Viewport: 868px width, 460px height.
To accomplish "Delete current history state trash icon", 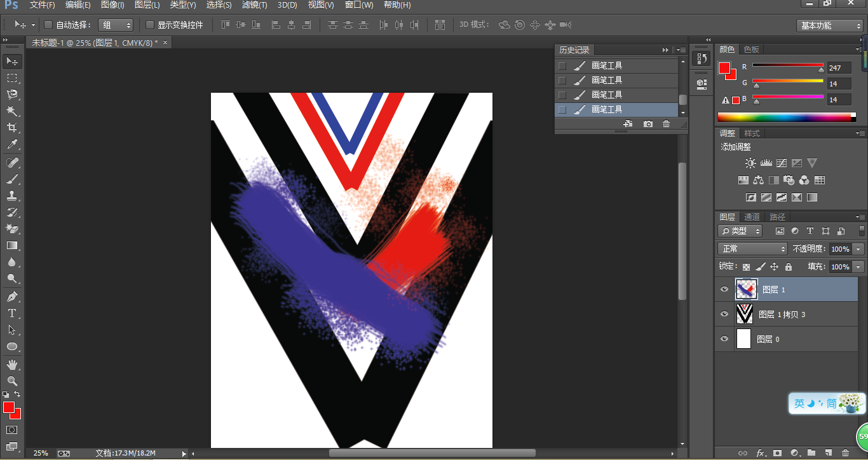I will tap(666, 124).
